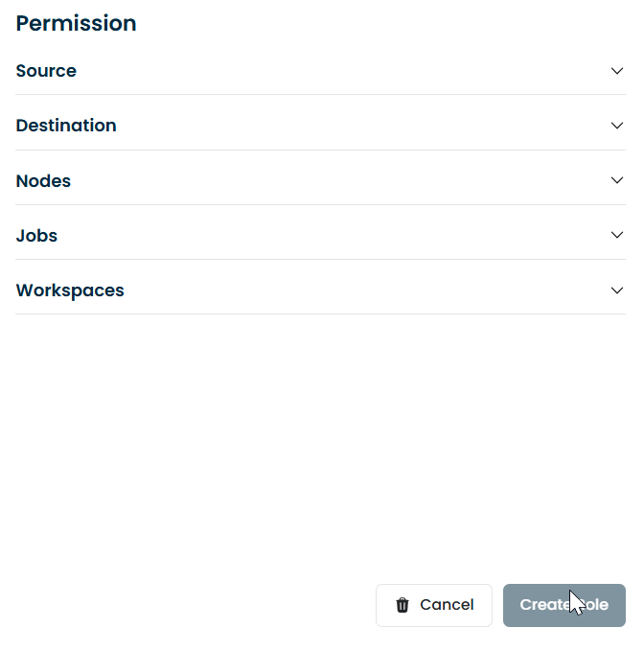Viewport: 644px width, 651px height.
Task: Click the word Cancel next to trash icon
Action: 447,605
